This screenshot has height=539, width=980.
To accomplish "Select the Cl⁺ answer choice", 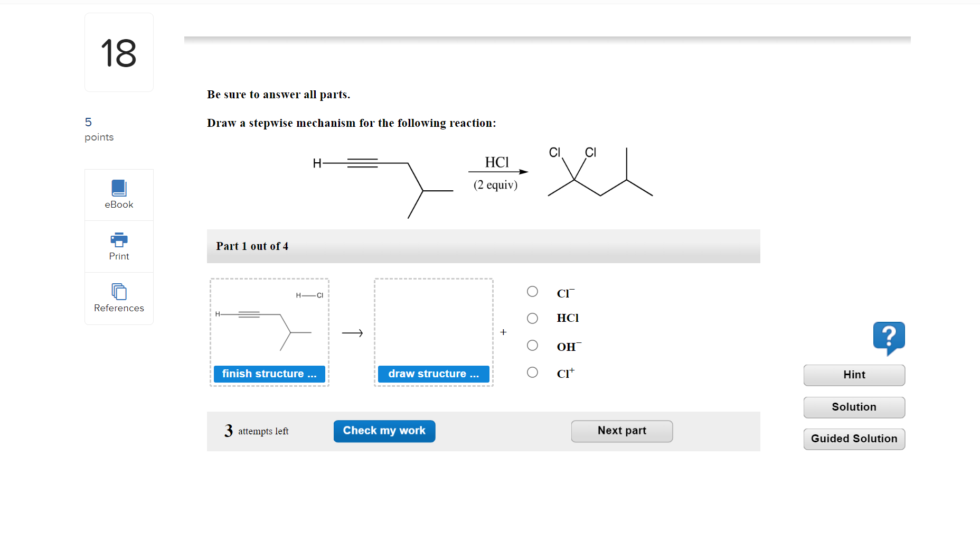I will (532, 372).
